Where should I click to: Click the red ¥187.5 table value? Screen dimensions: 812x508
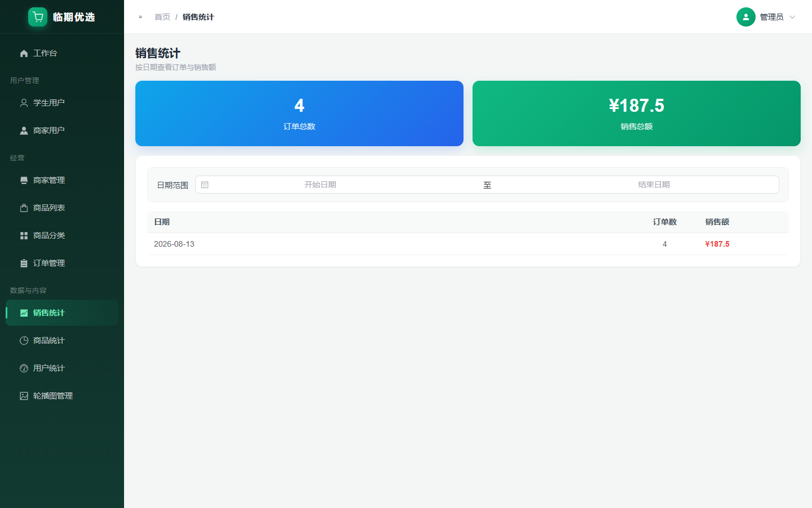tap(717, 244)
